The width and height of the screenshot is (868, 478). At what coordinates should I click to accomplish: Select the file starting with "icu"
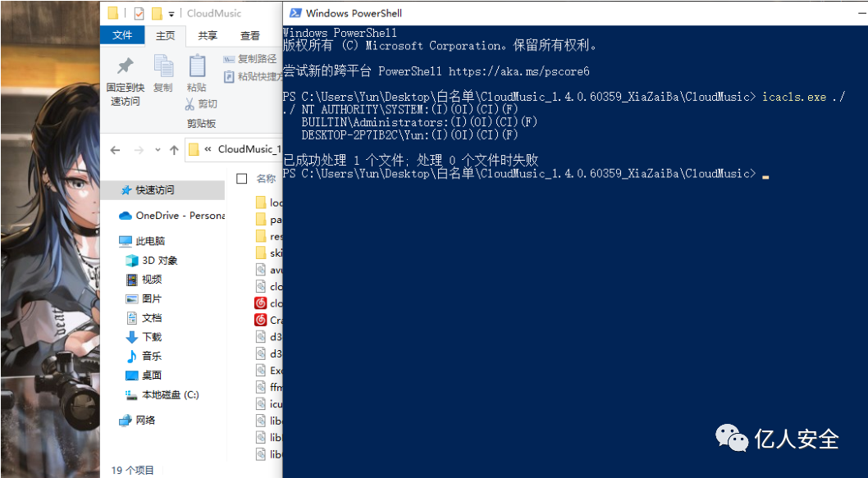point(269,404)
